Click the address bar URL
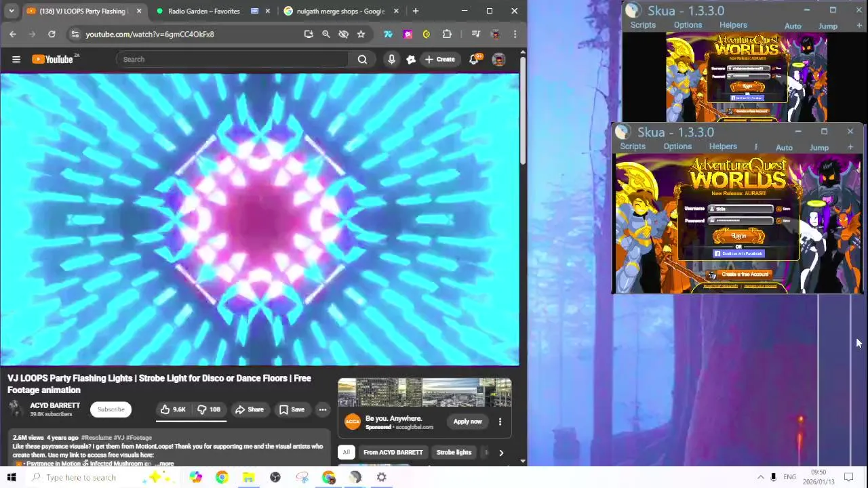 [x=150, y=34]
